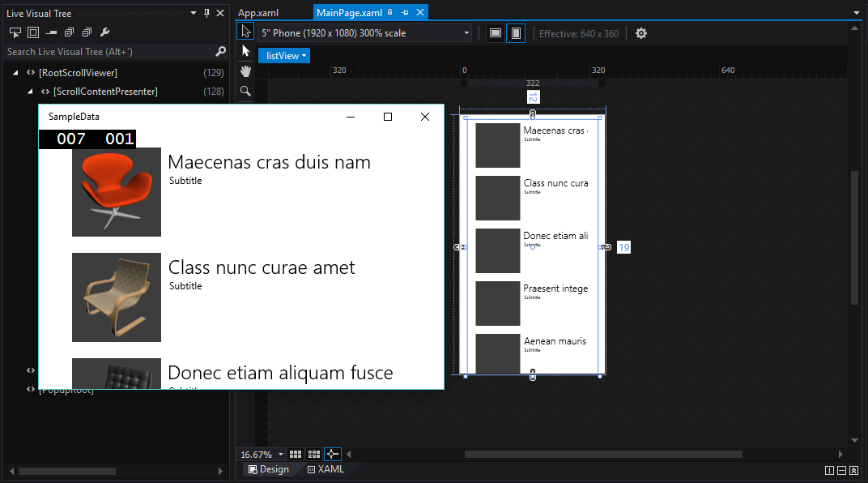Viewport: 868px width, 483px height.
Task: Open Live Visual Tree window options arrow
Action: point(194,13)
